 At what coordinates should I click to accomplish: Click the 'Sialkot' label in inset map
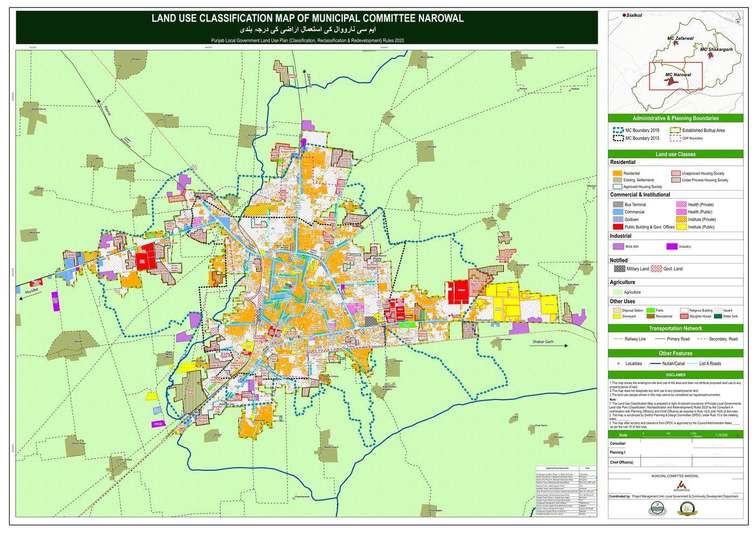click(x=634, y=16)
